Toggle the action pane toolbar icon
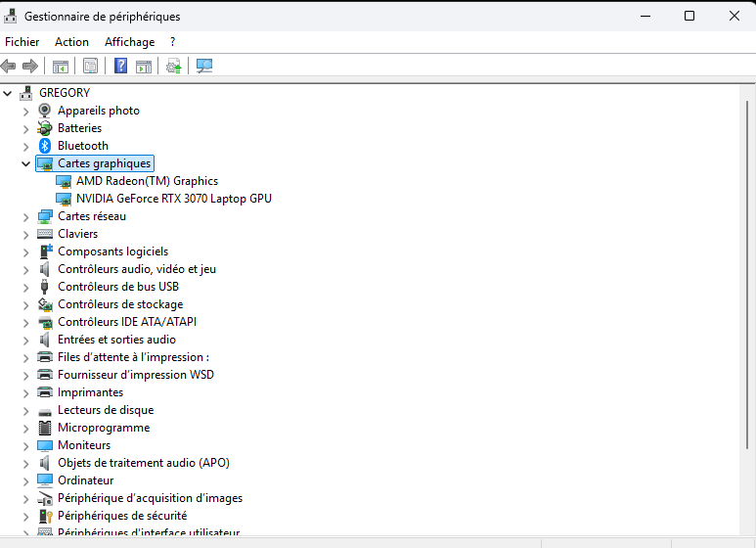Viewport: 756px width, 548px height. pyautogui.click(x=144, y=67)
